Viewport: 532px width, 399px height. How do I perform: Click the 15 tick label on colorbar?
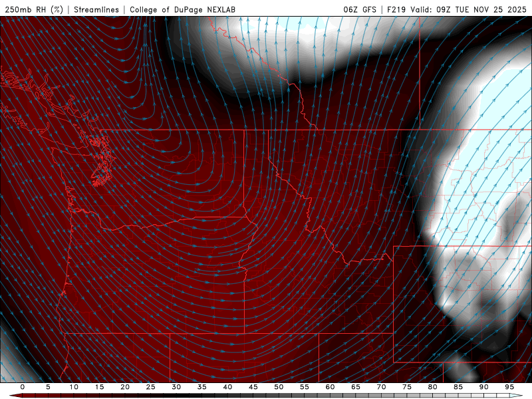[99, 387]
